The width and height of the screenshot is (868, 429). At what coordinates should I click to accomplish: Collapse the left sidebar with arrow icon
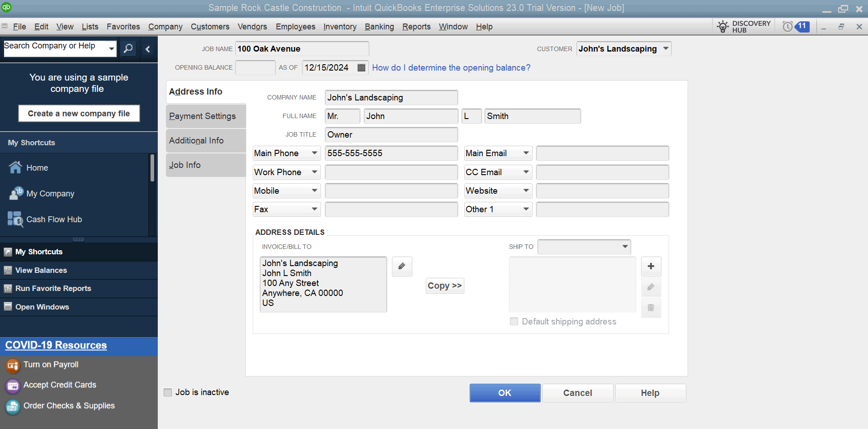tap(147, 49)
